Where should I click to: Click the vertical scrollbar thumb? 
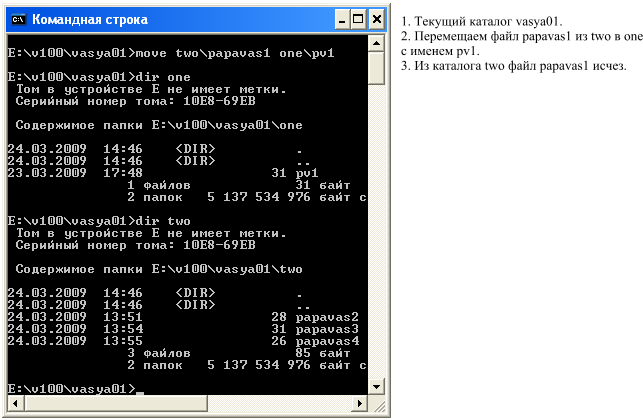[x=377, y=68]
